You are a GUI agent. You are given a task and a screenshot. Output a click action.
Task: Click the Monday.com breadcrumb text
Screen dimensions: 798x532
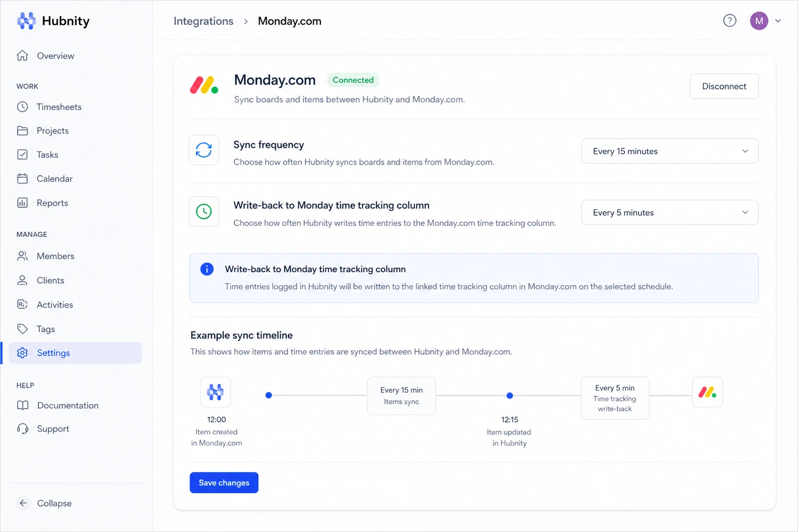click(x=289, y=21)
